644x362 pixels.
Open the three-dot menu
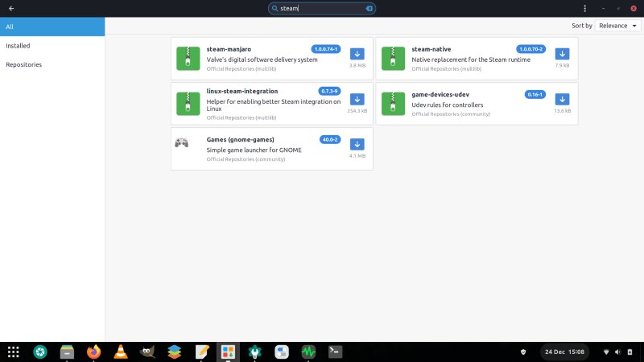click(585, 8)
